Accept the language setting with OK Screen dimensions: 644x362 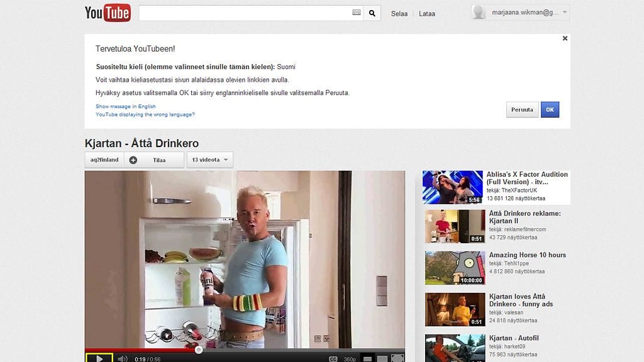coord(550,109)
